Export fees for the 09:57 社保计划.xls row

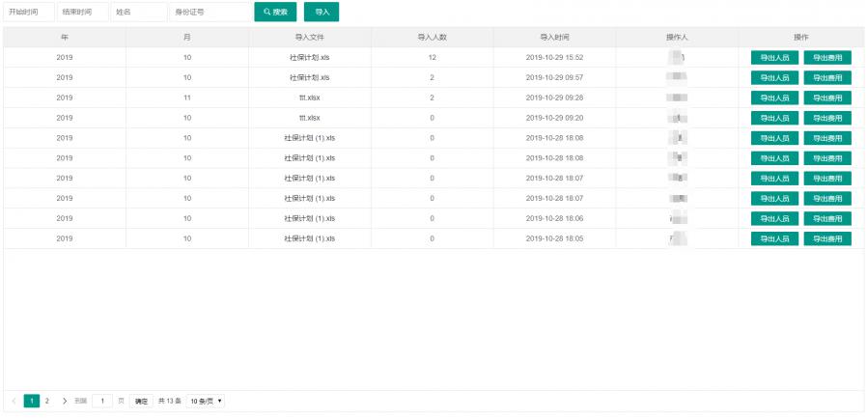pos(827,78)
